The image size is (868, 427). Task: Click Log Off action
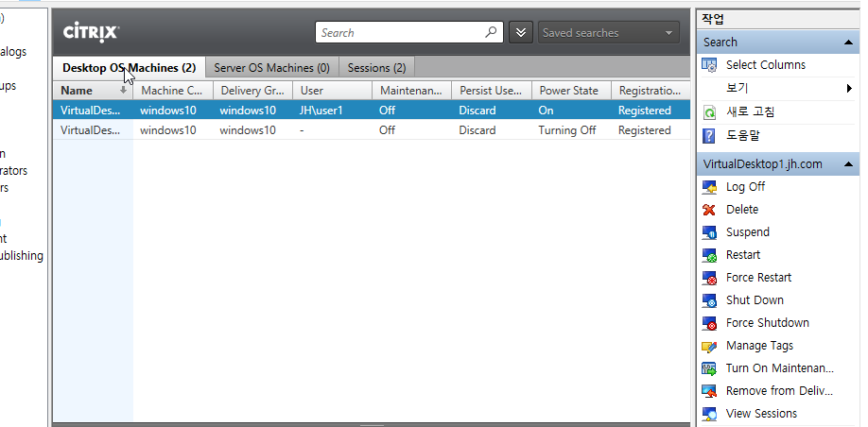tap(745, 187)
